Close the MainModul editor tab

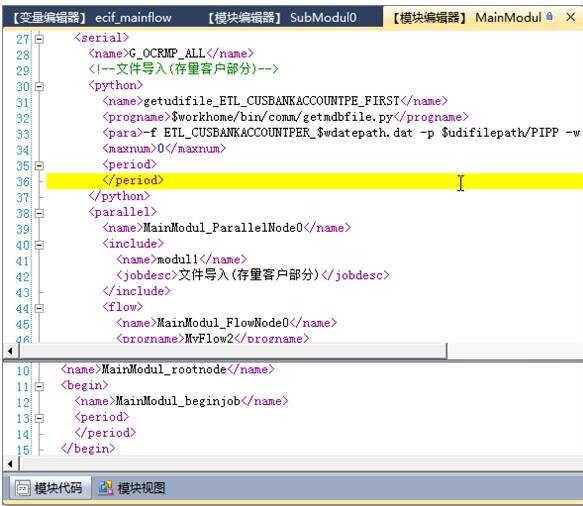click(x=570, y=17)
